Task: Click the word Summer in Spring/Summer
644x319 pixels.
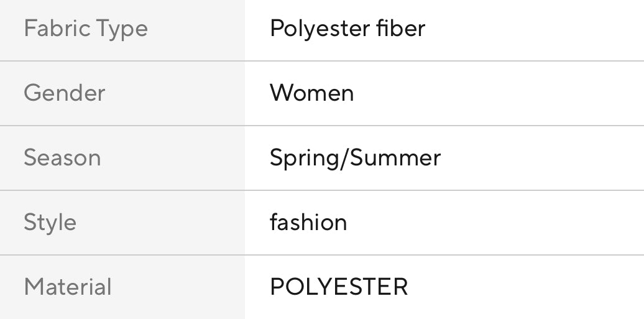Action: 395,158
